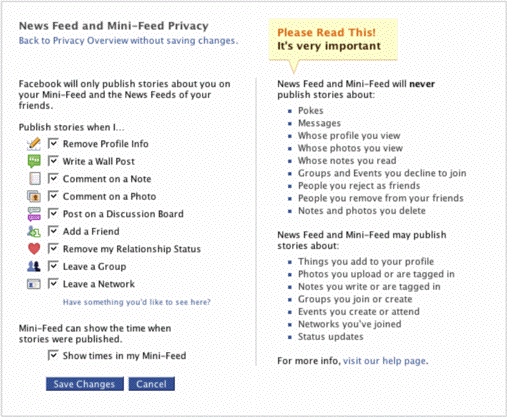Viewport: 507px width, 417px height.
Task: Open Back to Privacy Overview link
Action: pos(128,41)
